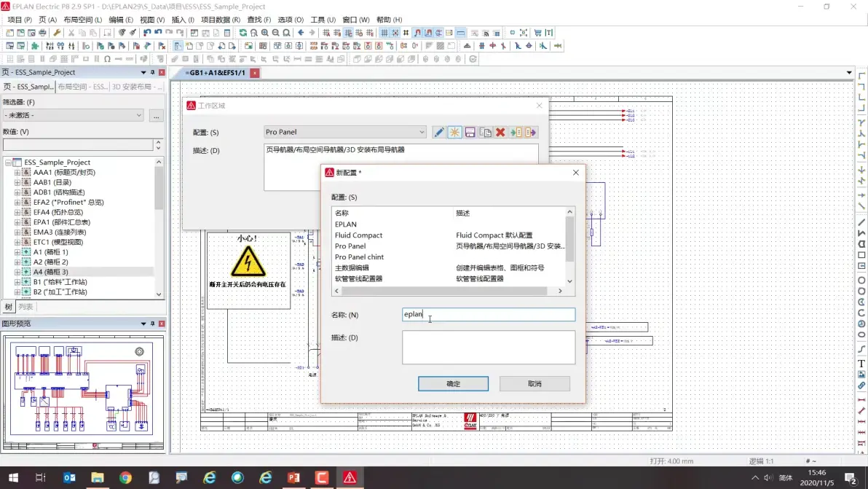Click the EPLAN taskbar icon
Image resolution: width=868 pixels, height=489 pixels.
(350, 477)
